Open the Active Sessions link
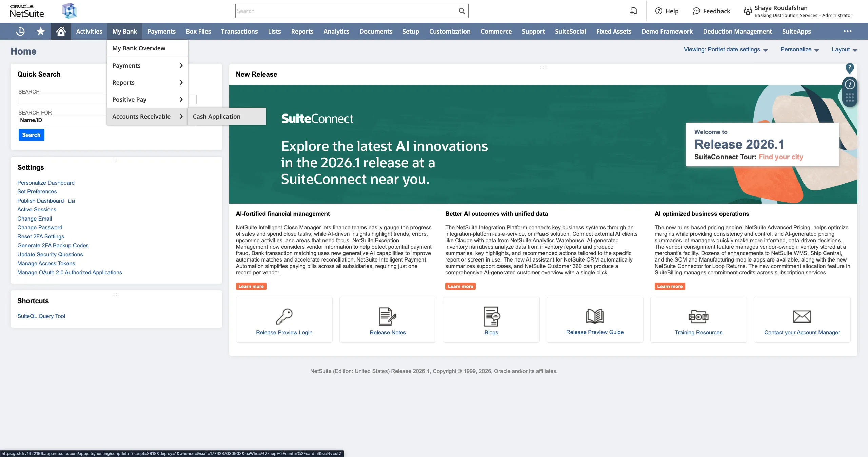 [37, 209]
